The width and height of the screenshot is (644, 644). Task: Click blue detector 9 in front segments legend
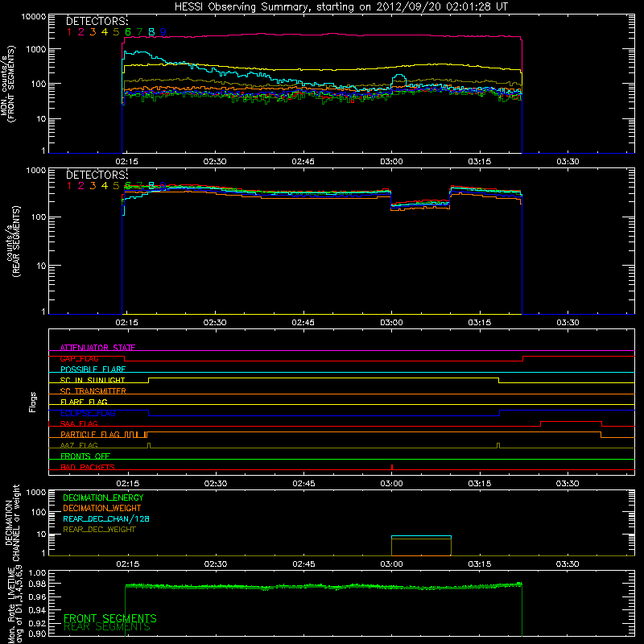click(163, 32)
